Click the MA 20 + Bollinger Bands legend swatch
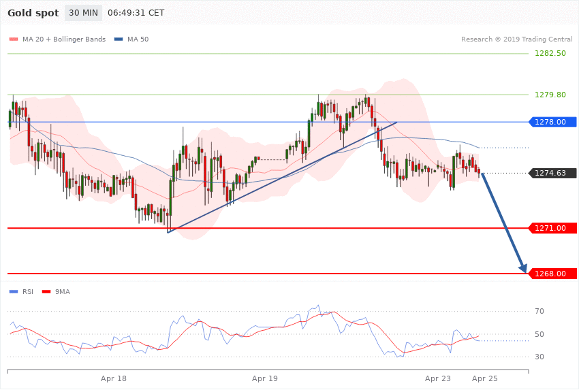The width and height of the screenshot is (579, 392). point(14,39)
